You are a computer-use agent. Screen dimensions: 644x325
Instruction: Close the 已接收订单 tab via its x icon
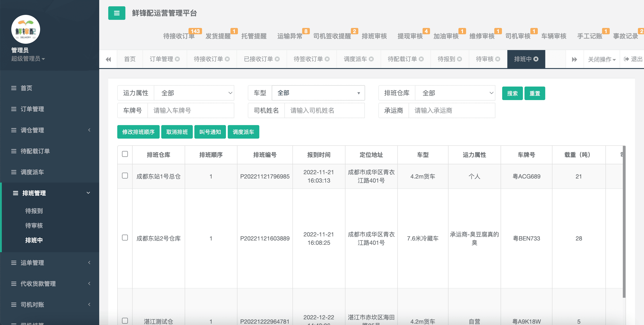277,59
